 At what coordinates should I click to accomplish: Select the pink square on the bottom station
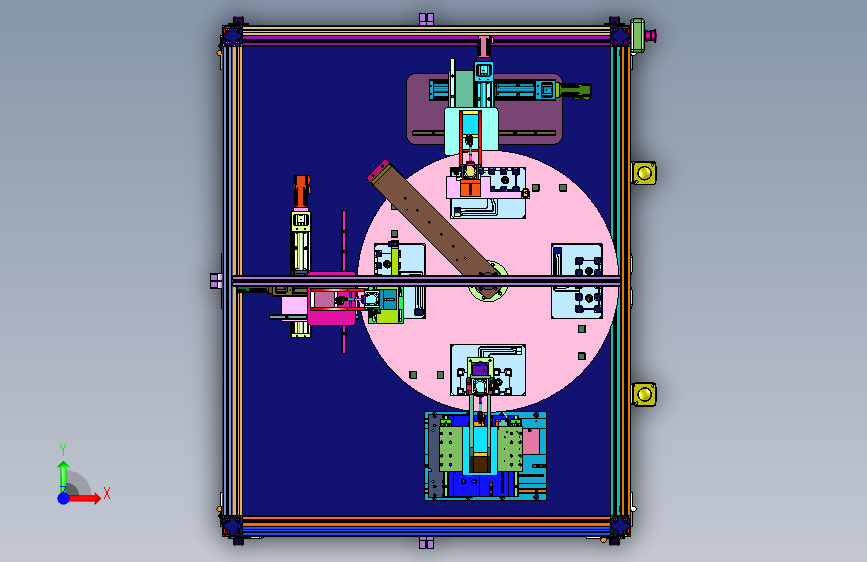click(531, 441)
